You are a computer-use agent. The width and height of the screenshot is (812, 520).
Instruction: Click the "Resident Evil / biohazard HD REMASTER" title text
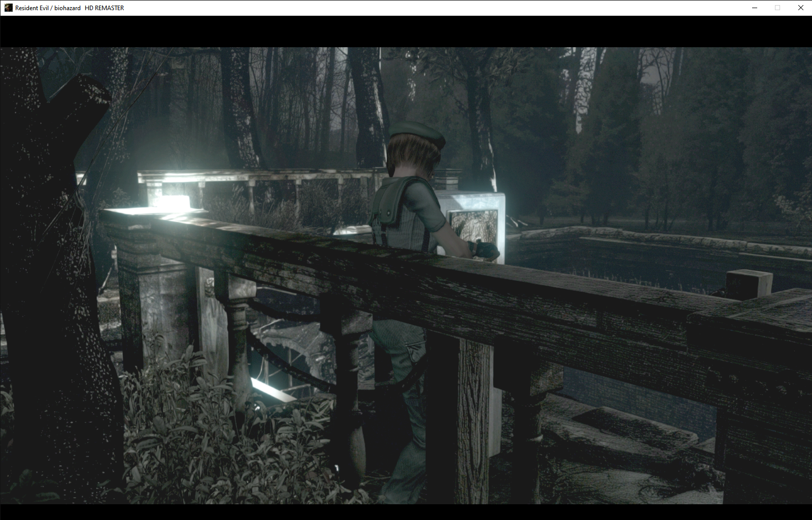pos(70,8)
